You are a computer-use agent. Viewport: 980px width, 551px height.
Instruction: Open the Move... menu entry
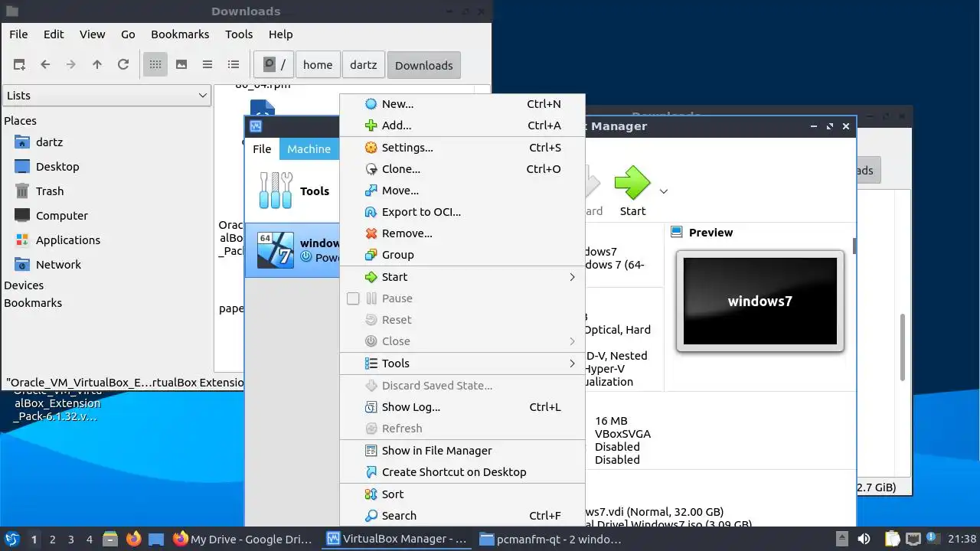point(462,191)
